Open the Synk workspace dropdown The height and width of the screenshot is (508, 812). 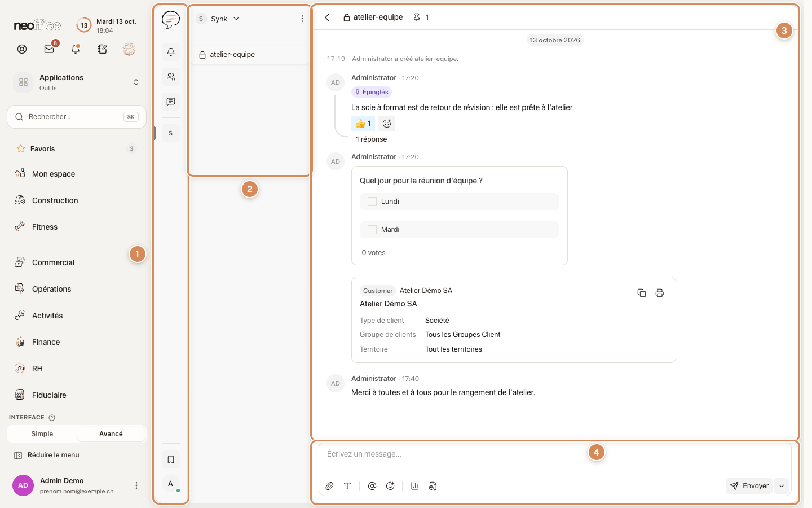218,19
